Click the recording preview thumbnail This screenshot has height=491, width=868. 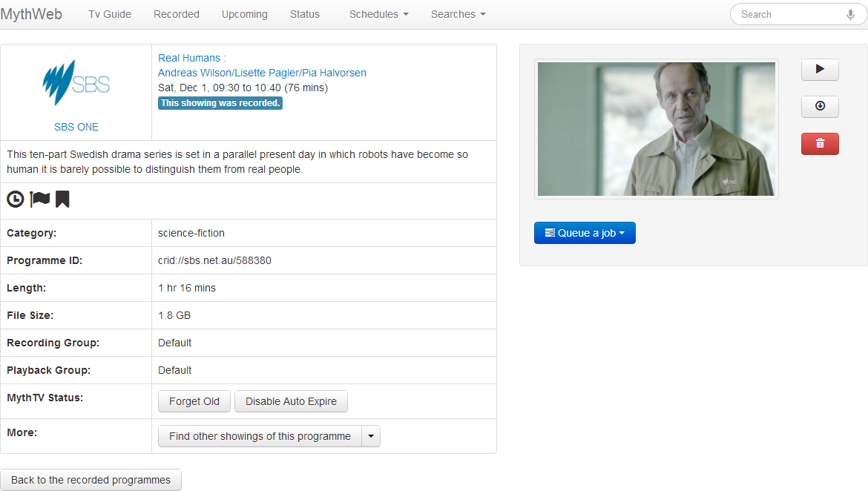[656, 129]
